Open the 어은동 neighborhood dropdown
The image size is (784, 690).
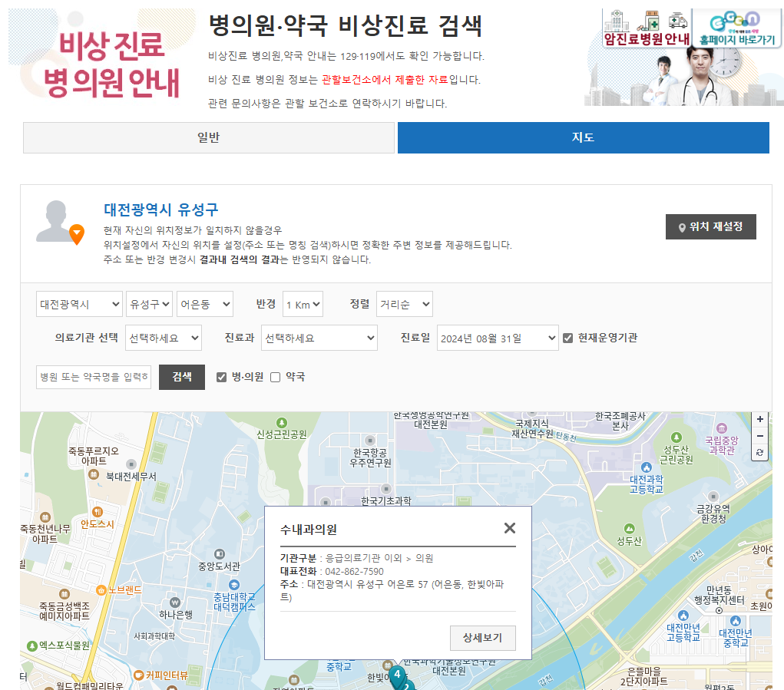205,304
